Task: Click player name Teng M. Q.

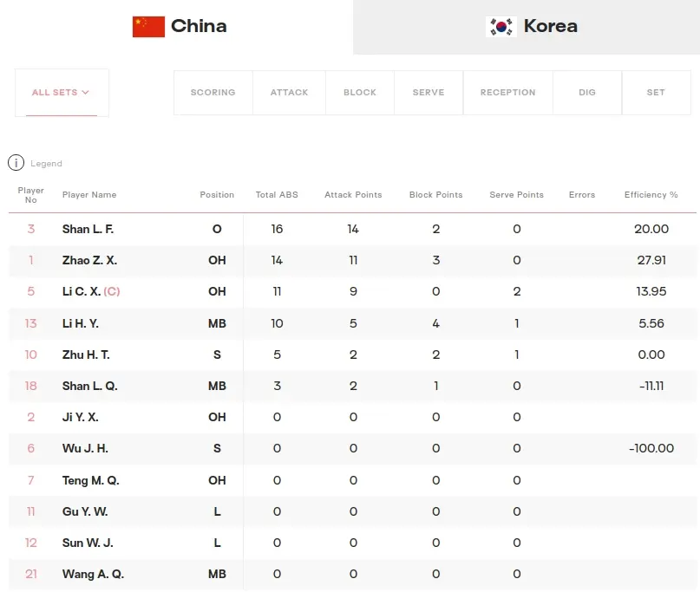Action: (x=90, y=480)
